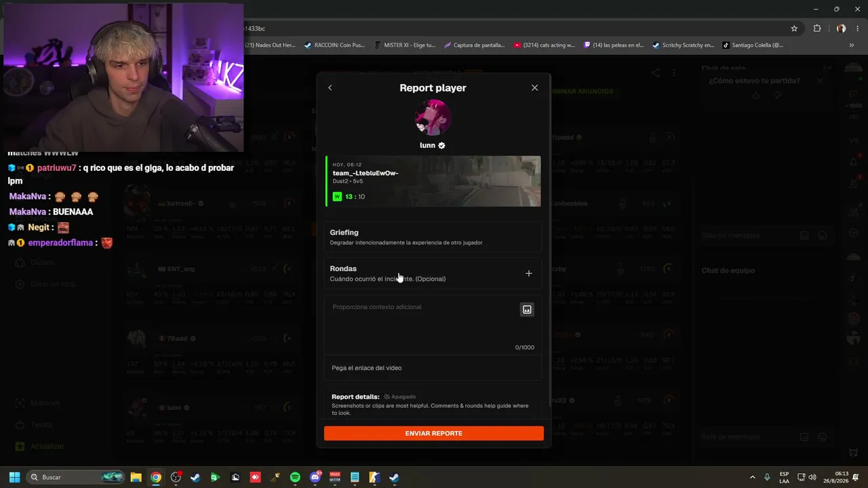868x488 pixels.
Task: Go back in the Report player dialog
Action: tap(330, 88)
